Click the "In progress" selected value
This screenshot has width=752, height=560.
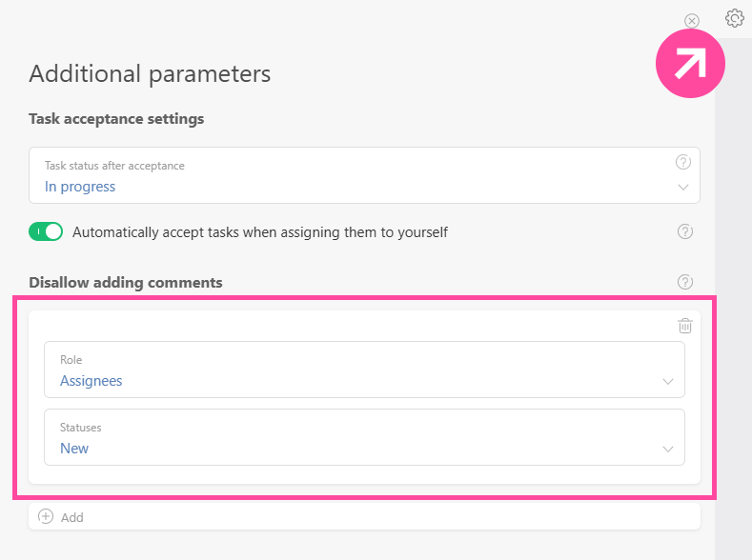(80, 187)
